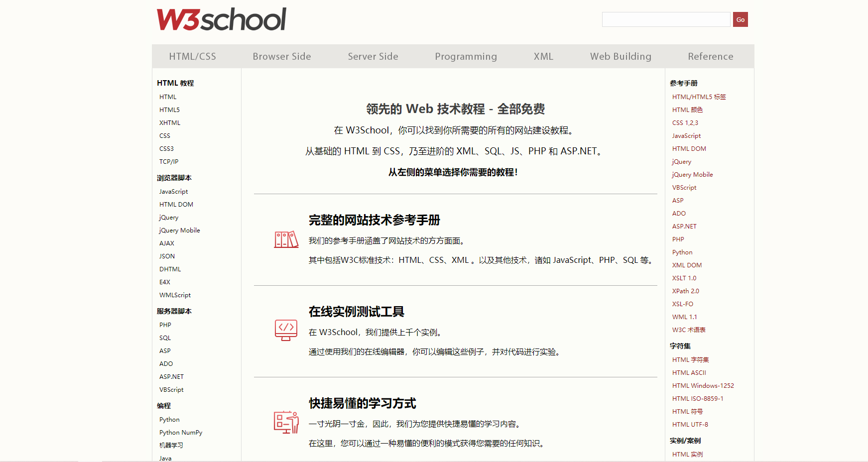
Task: Open TCP/IP tutorial link
Action: [x=169, y=161]
